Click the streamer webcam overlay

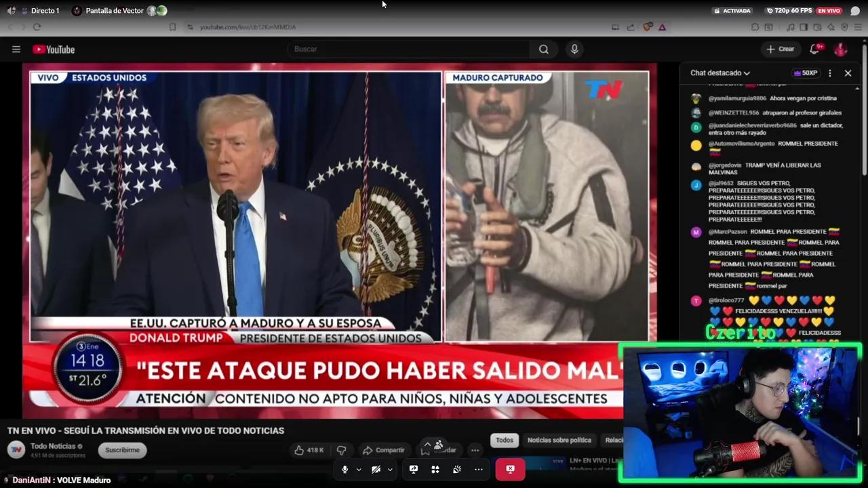(x=740, y=413)
